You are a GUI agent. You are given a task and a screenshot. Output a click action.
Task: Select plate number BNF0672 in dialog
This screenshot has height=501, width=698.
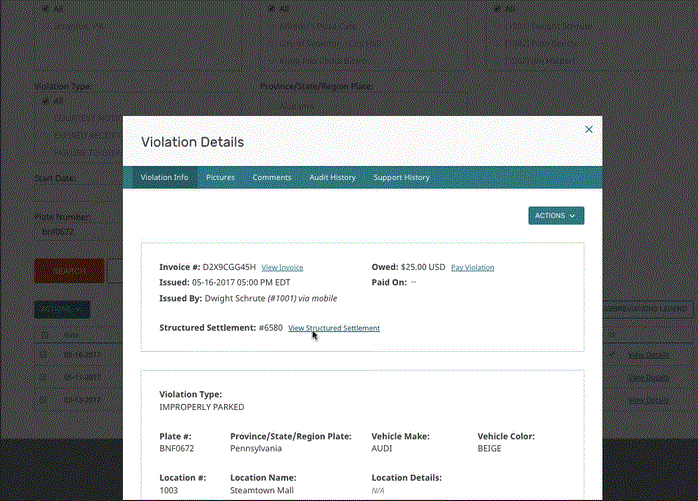pyautogui.click(x=177, y=448)
